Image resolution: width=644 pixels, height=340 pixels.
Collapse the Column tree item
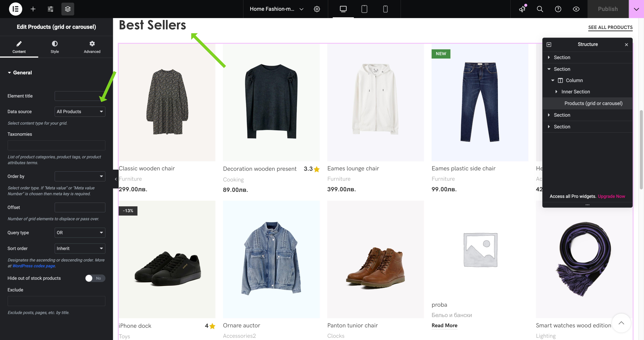pyautogui.click(x=553, y=80)
